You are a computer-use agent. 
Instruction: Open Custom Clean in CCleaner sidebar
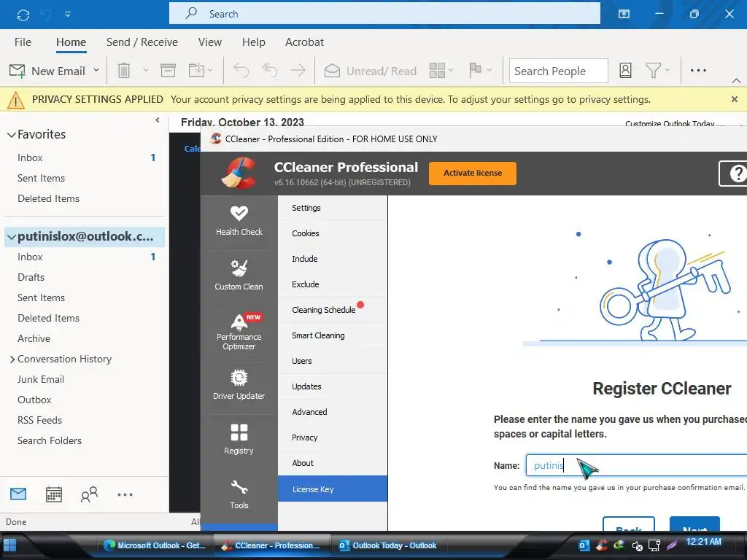[239, 276]
